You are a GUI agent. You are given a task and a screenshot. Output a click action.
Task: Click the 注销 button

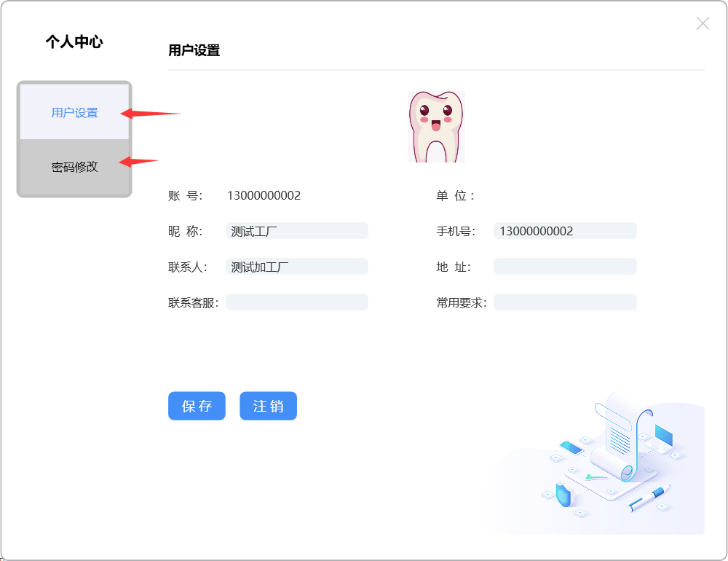point(268,406)
